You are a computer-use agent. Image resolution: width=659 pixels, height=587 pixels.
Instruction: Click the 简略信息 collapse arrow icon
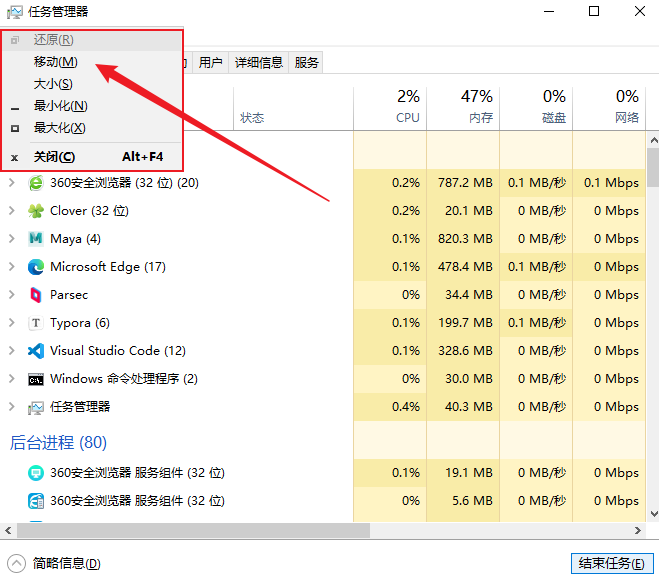[16, 563]
